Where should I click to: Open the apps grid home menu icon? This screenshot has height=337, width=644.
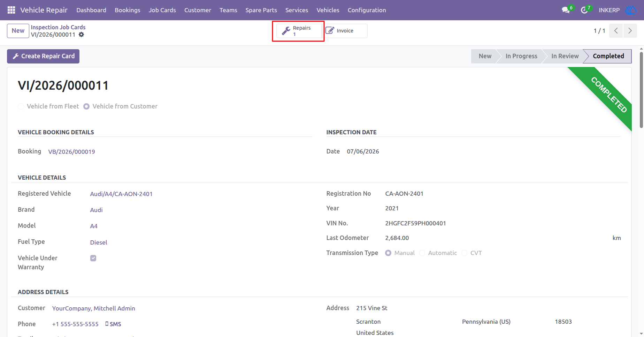pyautogui.click(x=11, y=10)
